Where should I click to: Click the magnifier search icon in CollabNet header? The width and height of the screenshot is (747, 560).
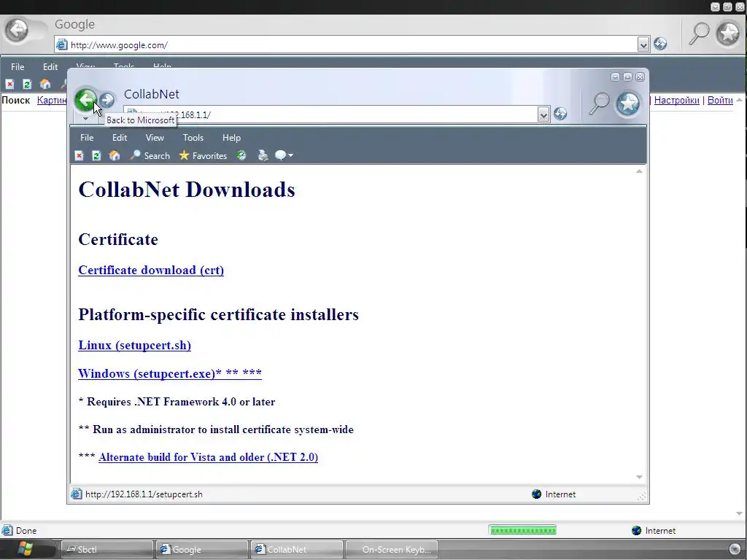[599, 103]
